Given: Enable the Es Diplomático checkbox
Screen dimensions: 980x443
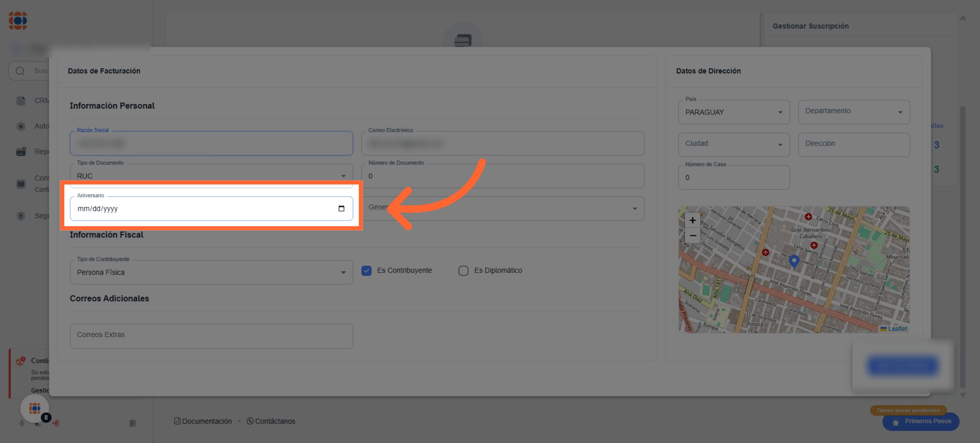Looking at the screenshot, I should point(463,270).
